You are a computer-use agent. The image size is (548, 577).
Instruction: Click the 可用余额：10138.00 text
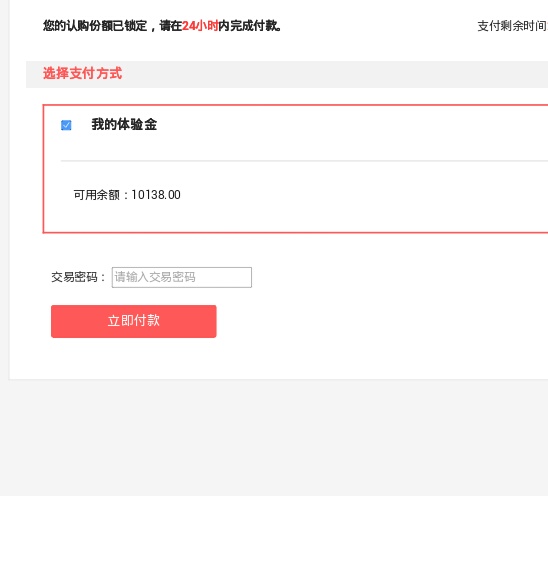click(127, 195)
